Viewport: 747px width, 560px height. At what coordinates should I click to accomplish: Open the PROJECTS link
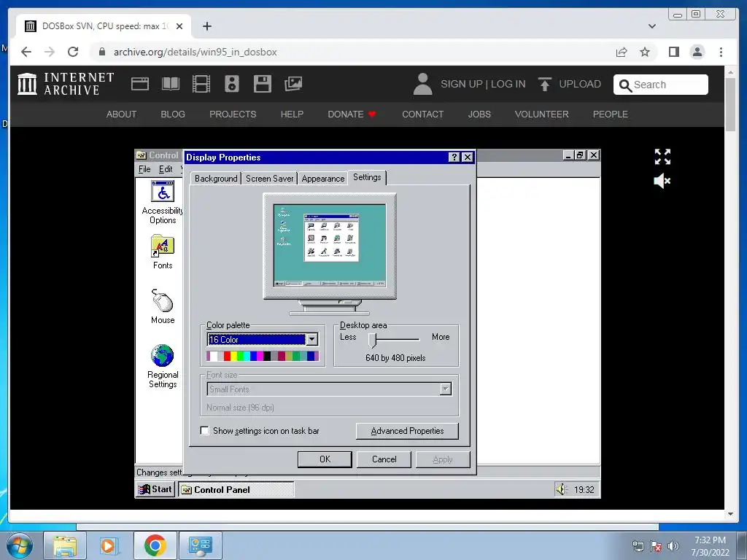[233, 114]
